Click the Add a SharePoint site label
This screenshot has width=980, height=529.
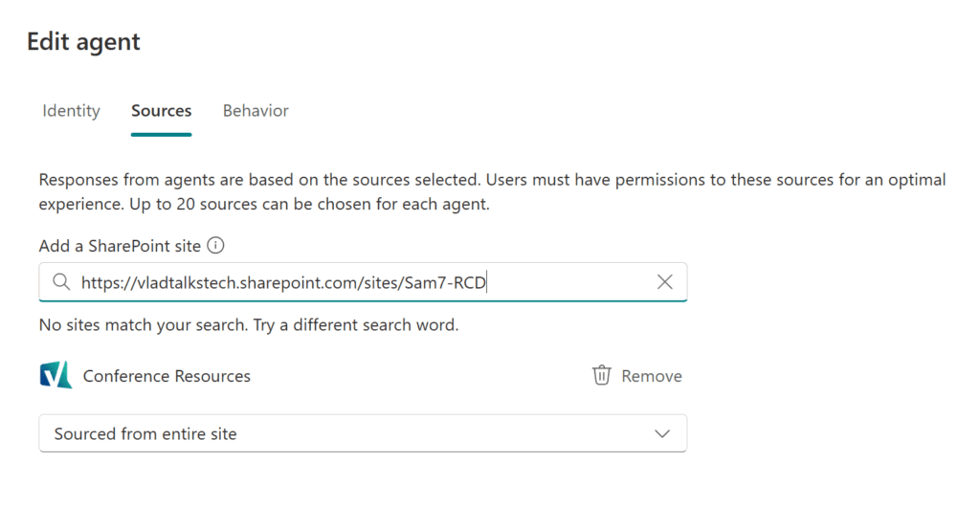(x=120, y=246)
